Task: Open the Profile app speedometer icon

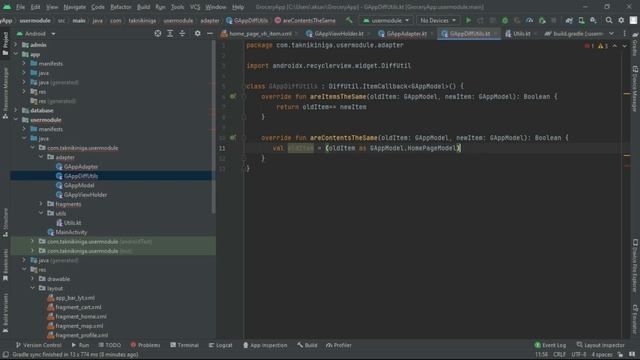Action: pos(529,20)
